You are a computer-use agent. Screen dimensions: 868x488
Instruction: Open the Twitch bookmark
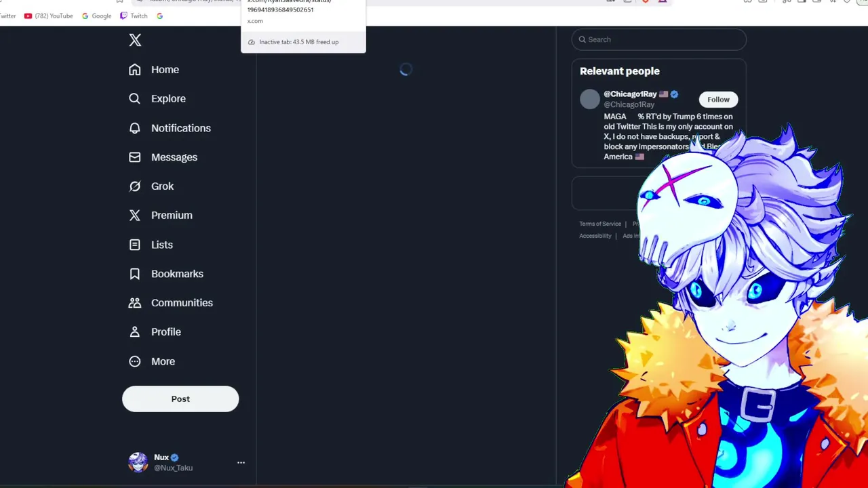tap(134, 16)
